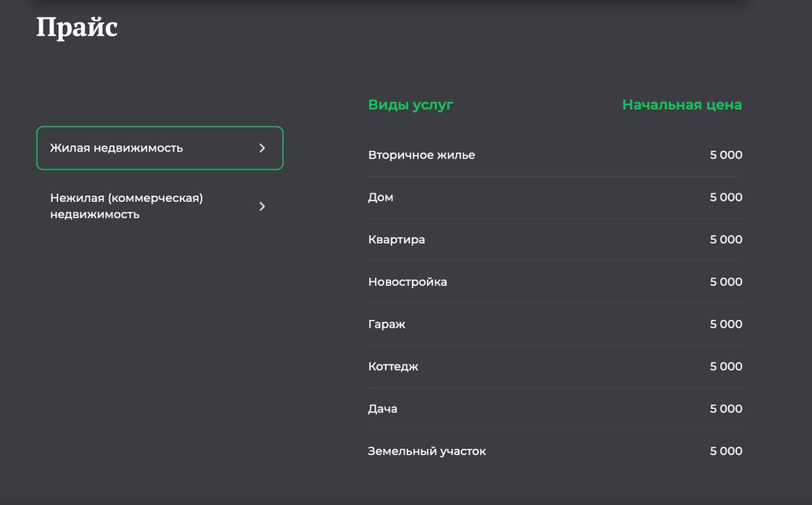Click chevron arrow beside Жилая недвижимость
The height and width of the screenshot is (505, 812).
[x=263, y=148]
